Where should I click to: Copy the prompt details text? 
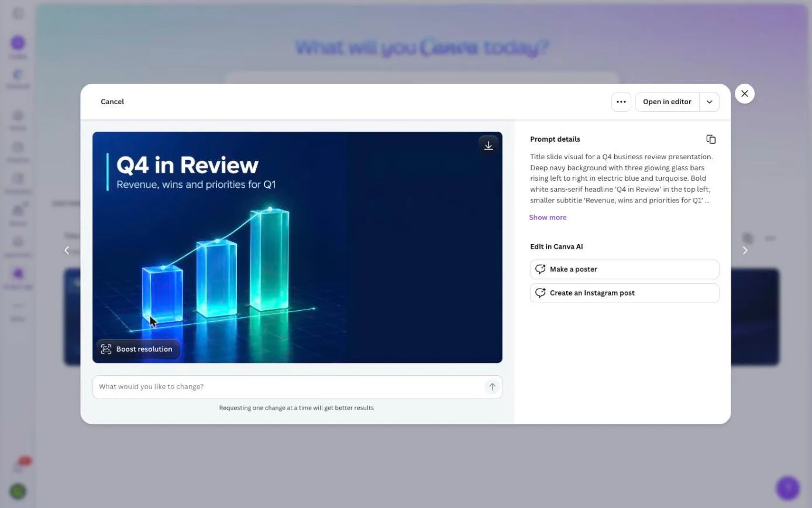(711, 139)
